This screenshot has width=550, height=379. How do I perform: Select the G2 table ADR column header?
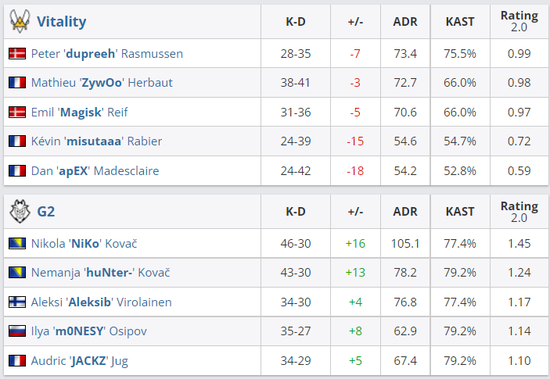(x=405, y=212)
